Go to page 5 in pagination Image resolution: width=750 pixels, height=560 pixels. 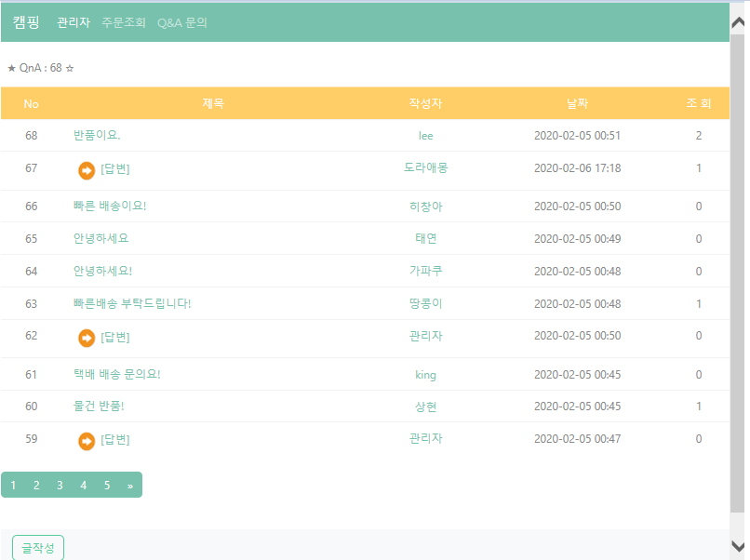pyautogui.click(x=106, y=485)
